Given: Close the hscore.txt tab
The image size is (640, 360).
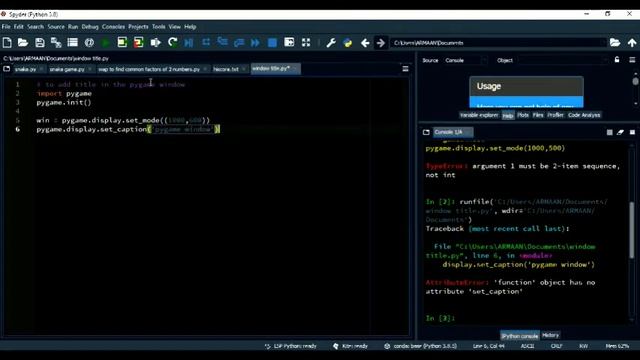Looking at the screenshot, I should (244, 69).
